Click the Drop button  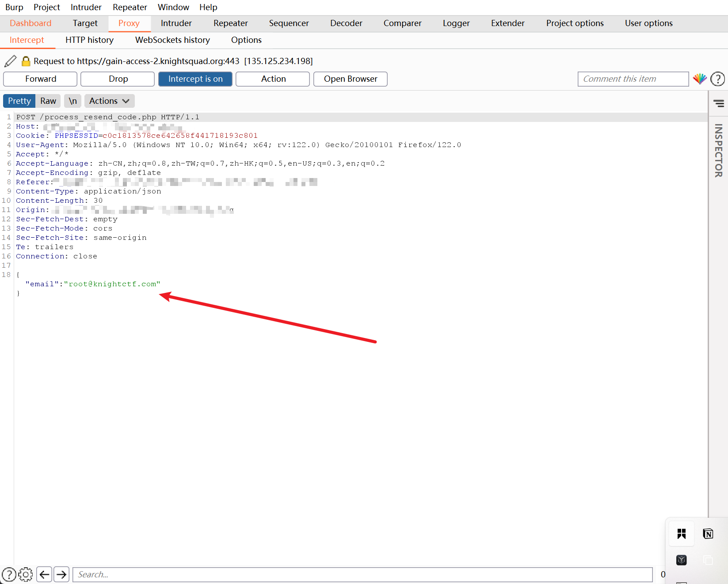pos(118,79)
